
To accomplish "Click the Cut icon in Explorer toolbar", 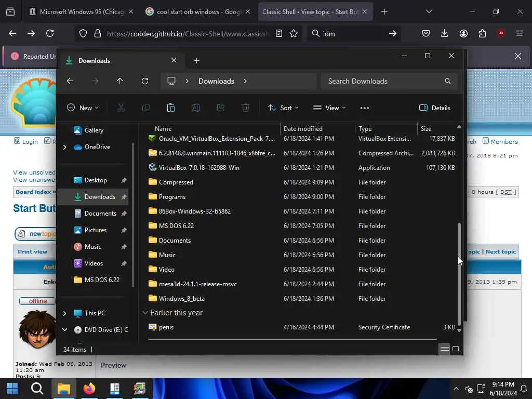I will [x=121, y=108].
